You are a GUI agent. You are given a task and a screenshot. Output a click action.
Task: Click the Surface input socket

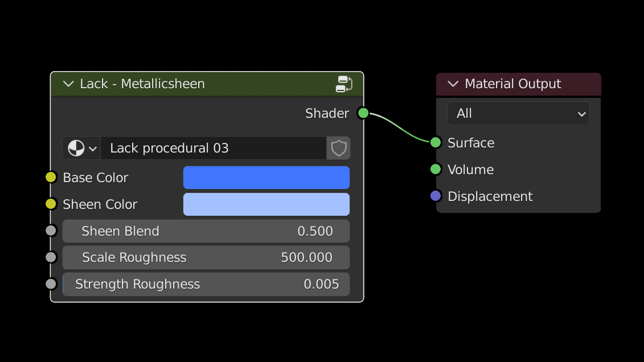tap(436, 143)
